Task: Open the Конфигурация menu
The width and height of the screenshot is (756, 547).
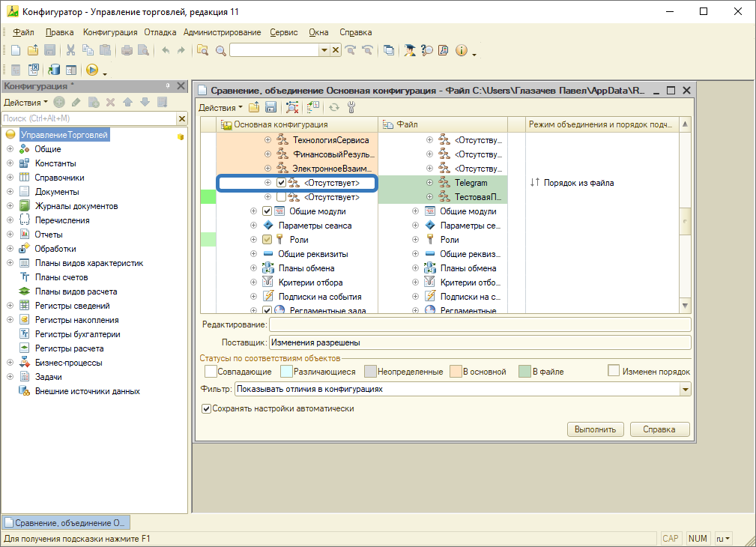Action: click(110, 32)
